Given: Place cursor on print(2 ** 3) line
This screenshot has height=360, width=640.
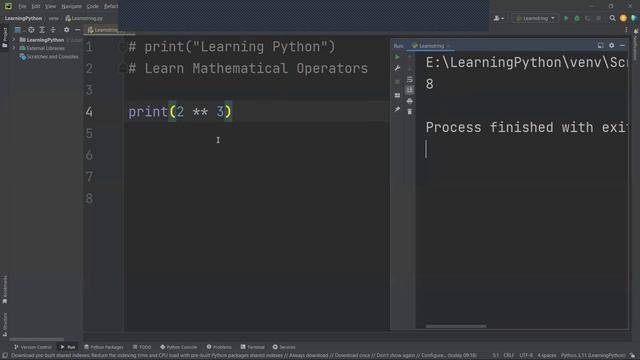Looking at the screenshot, I should 180,111.
